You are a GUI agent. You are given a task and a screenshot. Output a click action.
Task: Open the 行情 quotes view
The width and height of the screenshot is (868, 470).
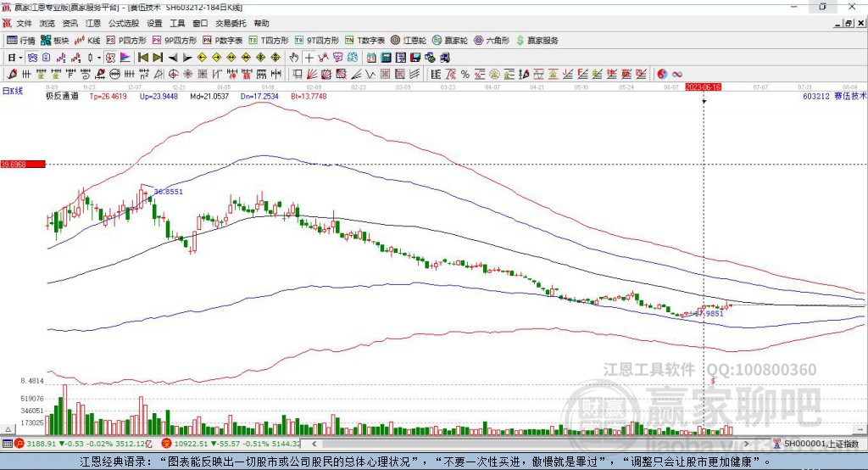[20, 41]
